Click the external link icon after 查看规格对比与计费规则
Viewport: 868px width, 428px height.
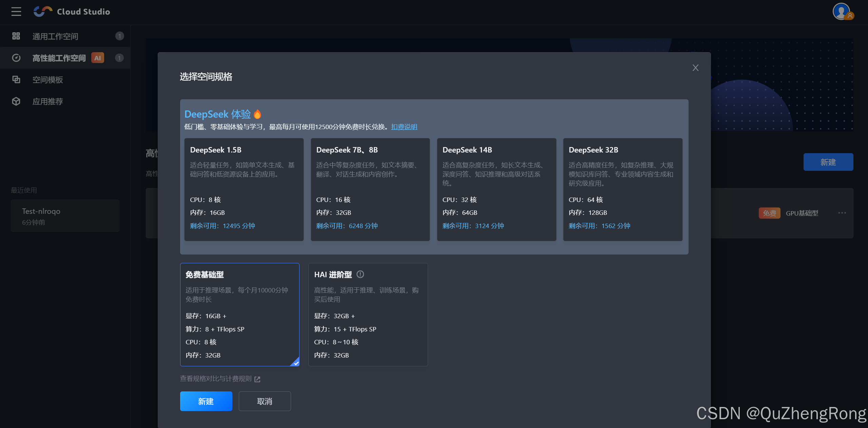(x=257, y=379)
